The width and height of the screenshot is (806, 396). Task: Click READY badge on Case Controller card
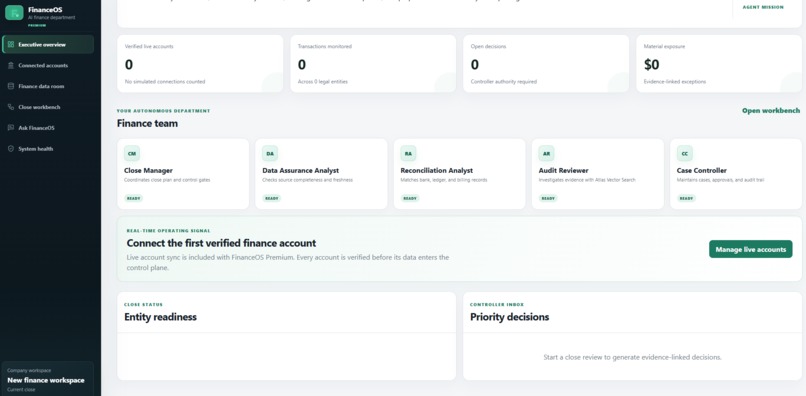[687, 198]
